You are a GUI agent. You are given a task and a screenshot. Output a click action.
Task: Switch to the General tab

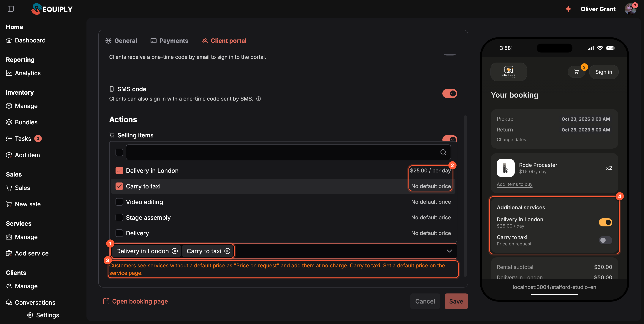pyautogui.click(x=121, y=41)
